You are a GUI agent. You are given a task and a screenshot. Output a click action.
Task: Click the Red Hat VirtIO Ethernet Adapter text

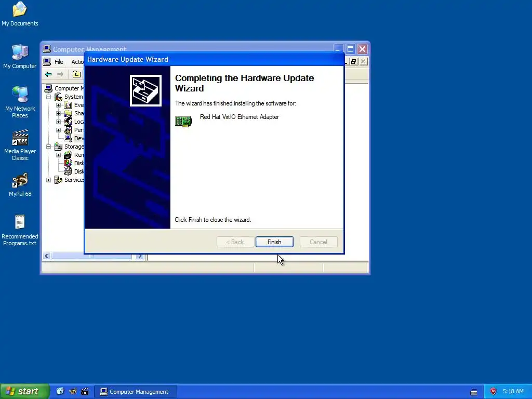click(x=239, y=117)
